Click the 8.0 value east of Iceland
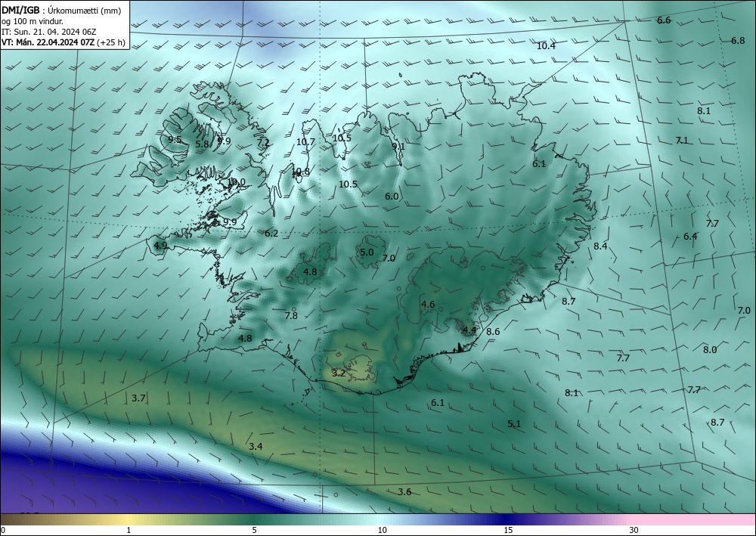756x536 pixels. coord(709,351)
